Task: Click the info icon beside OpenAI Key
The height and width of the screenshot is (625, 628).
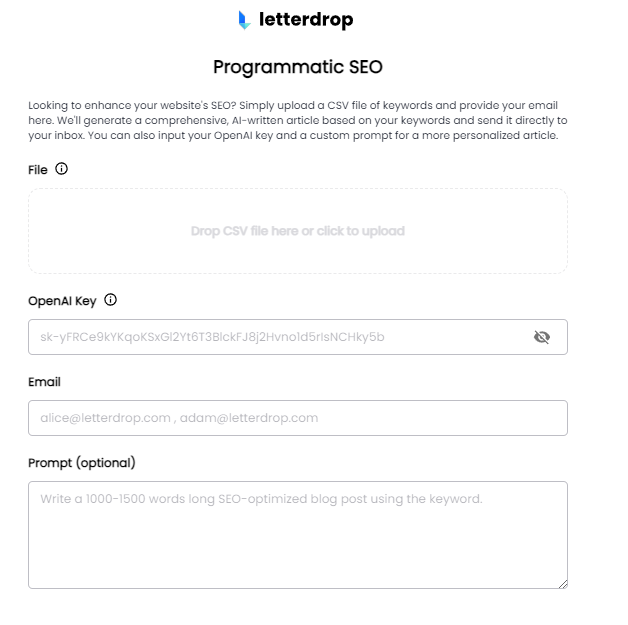Action: click(x=111, y=299)
